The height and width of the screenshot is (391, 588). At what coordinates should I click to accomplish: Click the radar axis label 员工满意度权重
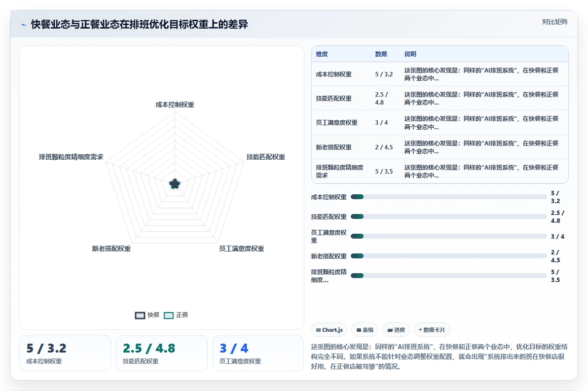[x=242, y=249]
